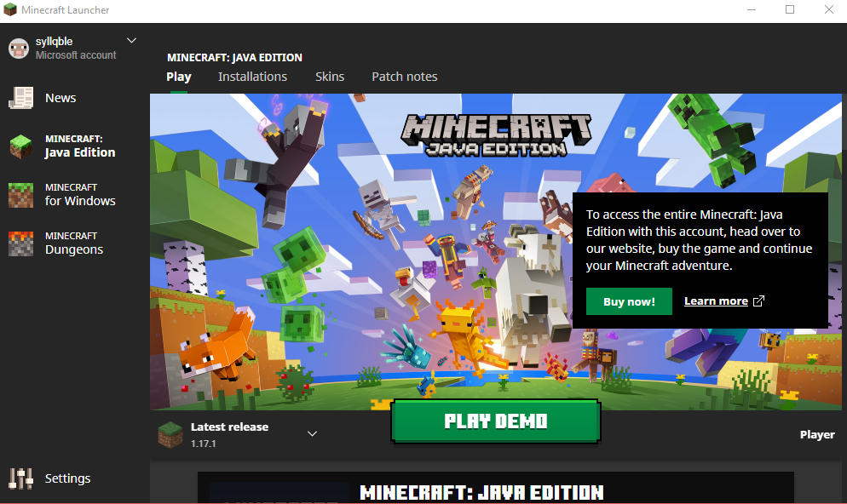Click the sheep account avatar icon
This screenshot has height=504, width=847.
[x=19, y=48]
